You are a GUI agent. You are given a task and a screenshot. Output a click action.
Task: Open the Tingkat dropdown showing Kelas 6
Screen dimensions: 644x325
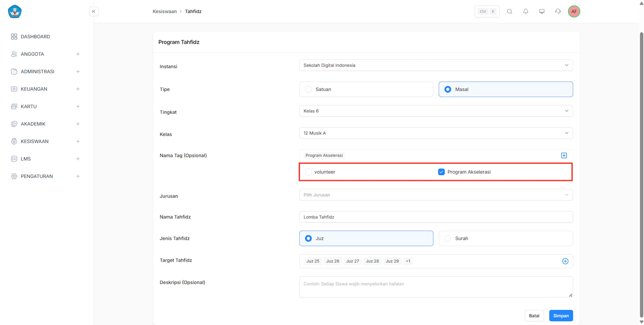(x=436, y=111)
